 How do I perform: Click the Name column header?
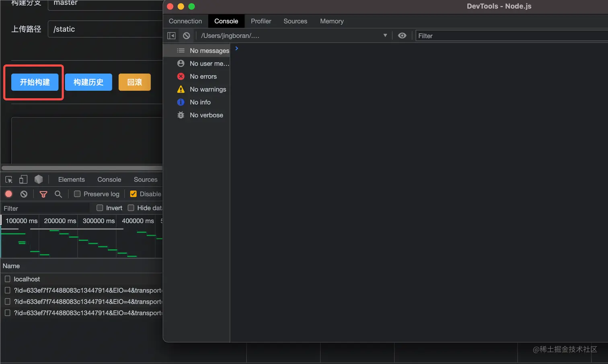point(11,266)
